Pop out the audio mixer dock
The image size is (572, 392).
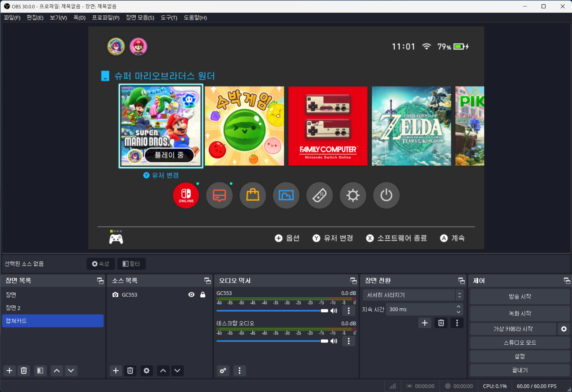click(x=353, y=281)
